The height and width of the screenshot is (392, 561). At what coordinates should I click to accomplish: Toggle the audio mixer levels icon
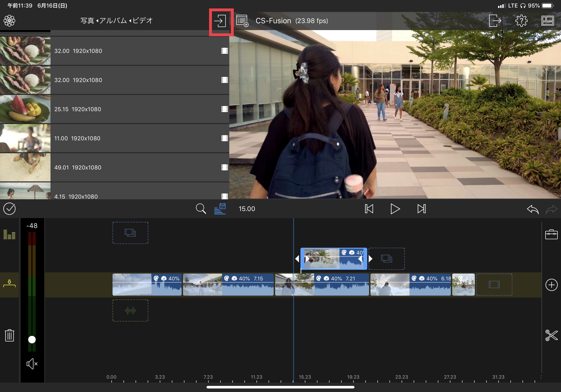coord(10,234)
